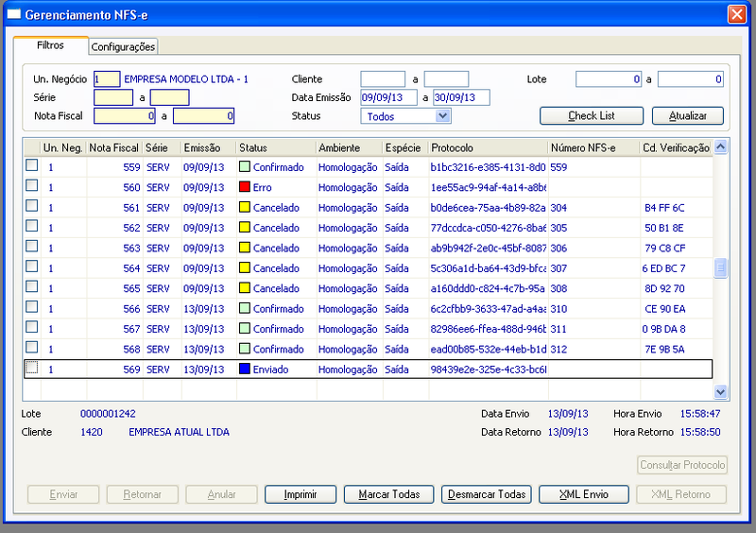Focus the second Lote input field

(x=691, y=79)
